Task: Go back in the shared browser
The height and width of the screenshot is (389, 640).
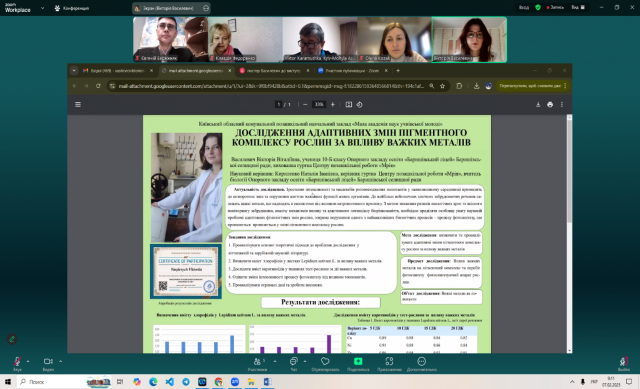Action: (75, 86)
